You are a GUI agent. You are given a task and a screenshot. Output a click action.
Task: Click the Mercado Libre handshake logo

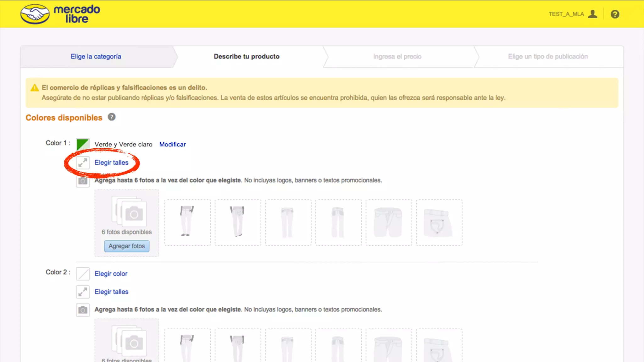coord(35,14)
